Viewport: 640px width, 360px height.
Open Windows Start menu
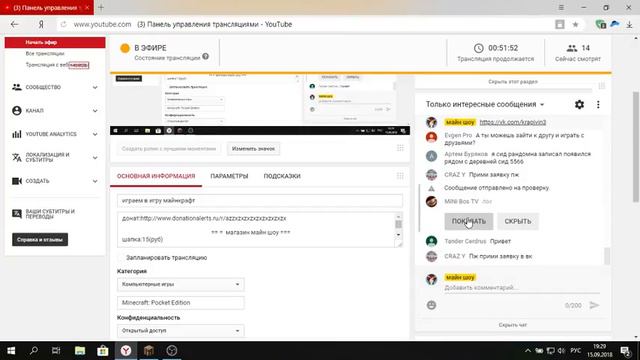(11, 351)
